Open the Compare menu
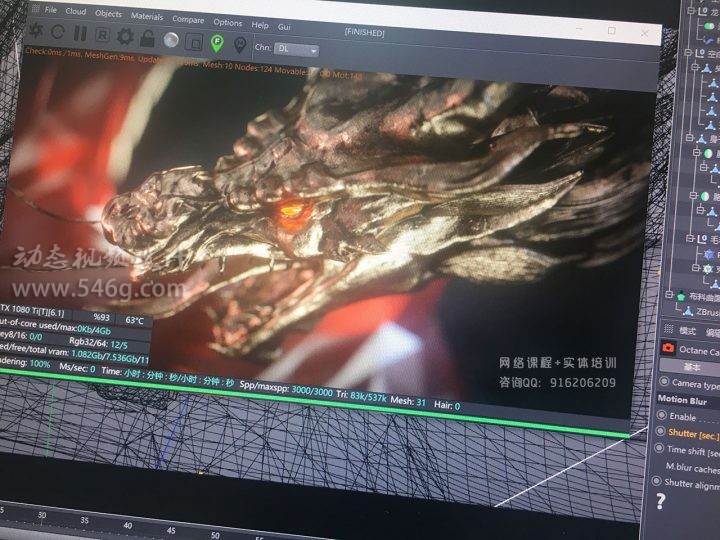This screenshot has width=720, height=540. (x=188, y=19)
